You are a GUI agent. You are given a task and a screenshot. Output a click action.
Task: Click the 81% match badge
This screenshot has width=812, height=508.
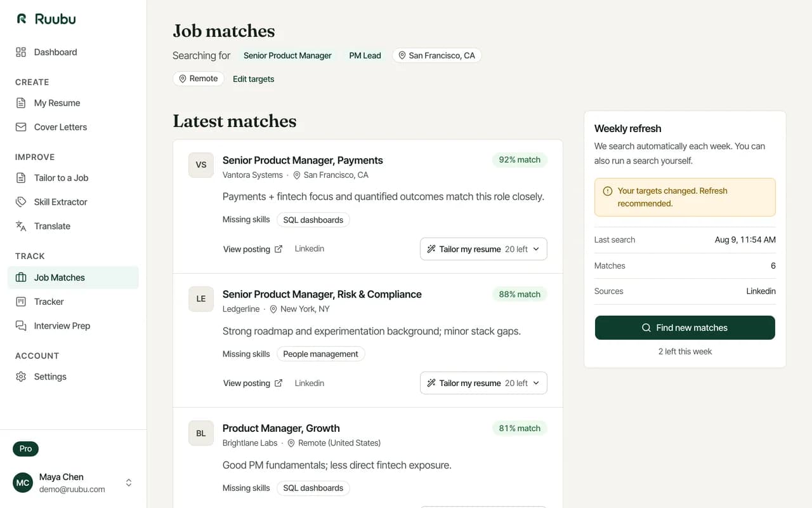click(x=520, y=428)
